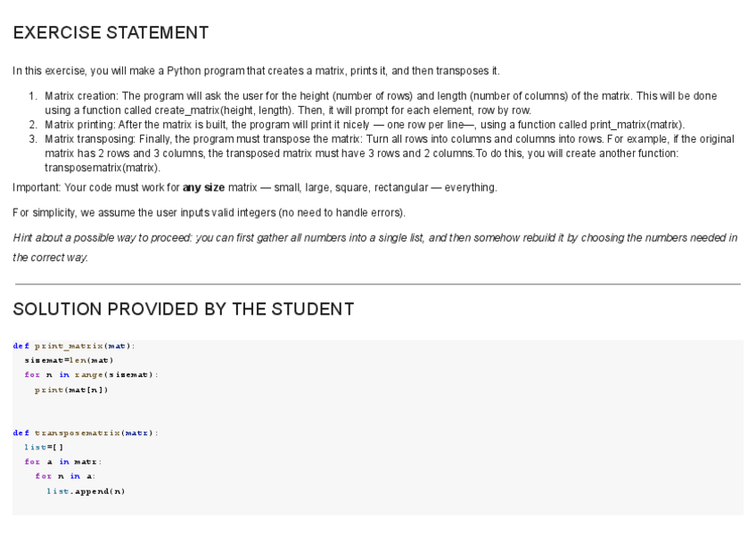This screenshot has width=756, height=535.
Task: Click the bold "any size" text
Action: [203, 188]
